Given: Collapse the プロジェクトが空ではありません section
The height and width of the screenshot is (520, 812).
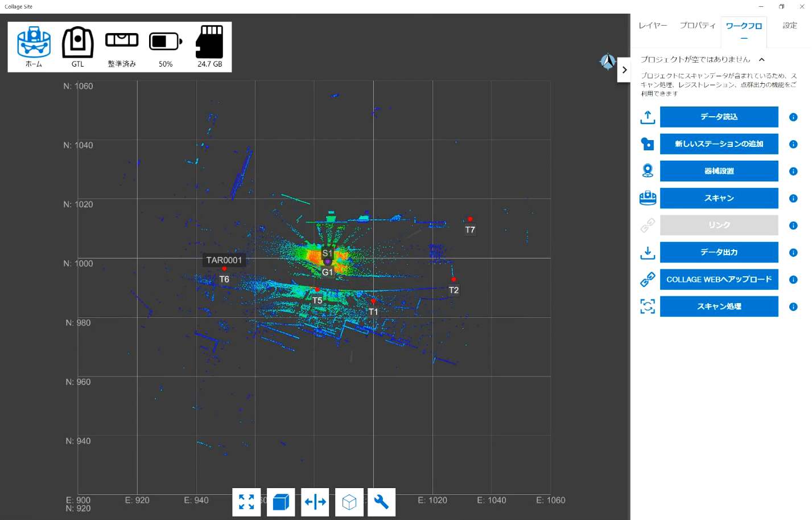Looking at the screenshot, I should (761, 60).
